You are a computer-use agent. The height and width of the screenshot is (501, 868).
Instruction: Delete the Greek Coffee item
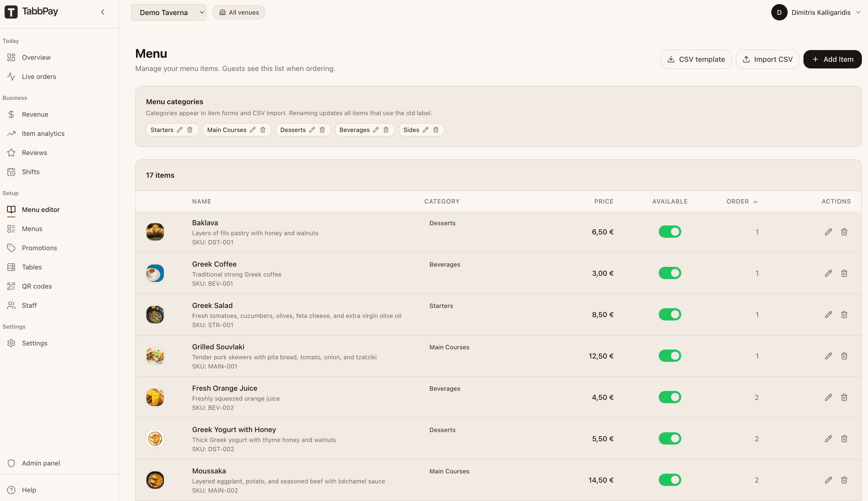click(844, 273)
